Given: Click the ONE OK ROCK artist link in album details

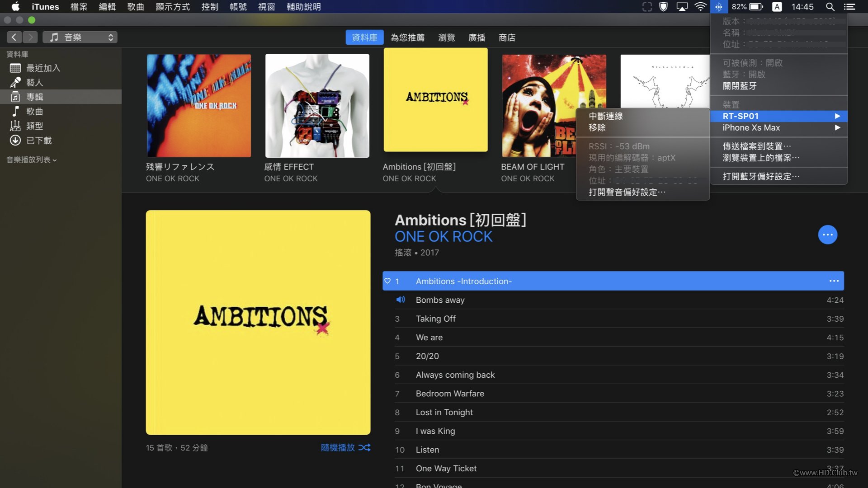Looking at the screenshot, I should pos(443,236).
